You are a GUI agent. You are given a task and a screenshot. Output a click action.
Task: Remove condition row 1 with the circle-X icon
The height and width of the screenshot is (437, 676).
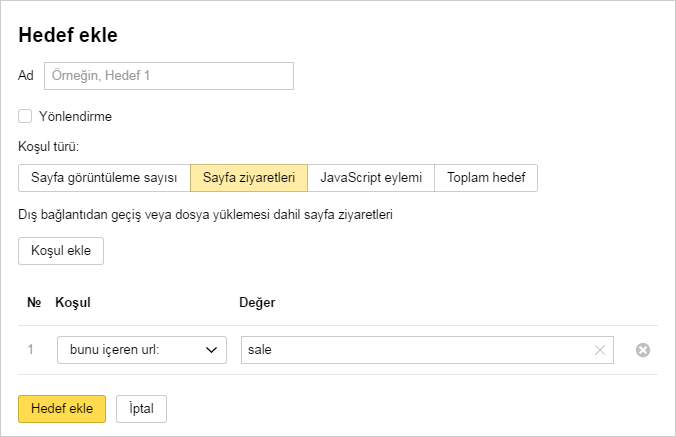[x=643, y=350]
